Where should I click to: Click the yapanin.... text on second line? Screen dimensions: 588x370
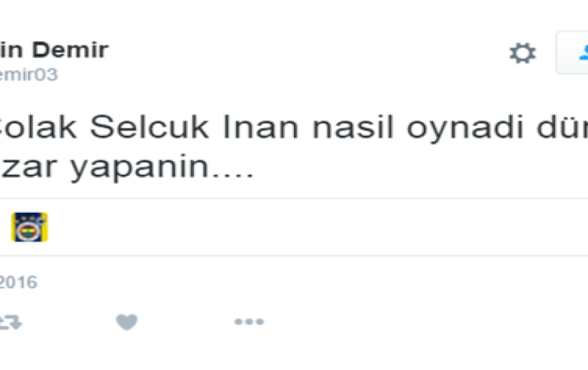pos(163,168)
